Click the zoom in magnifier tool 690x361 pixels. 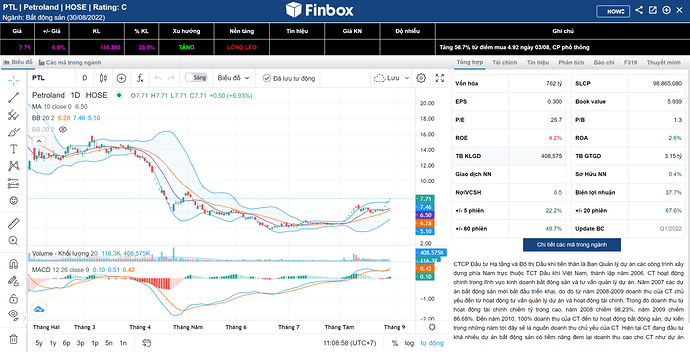click(14, 241)
